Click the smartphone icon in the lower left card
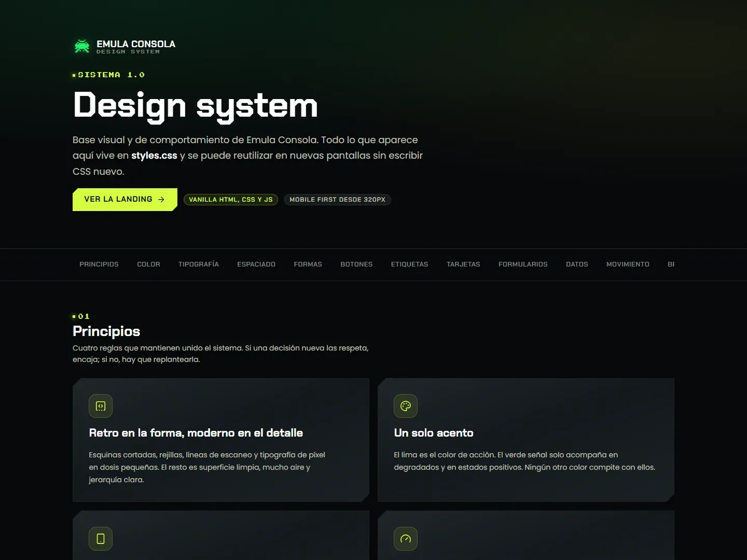 101,539
